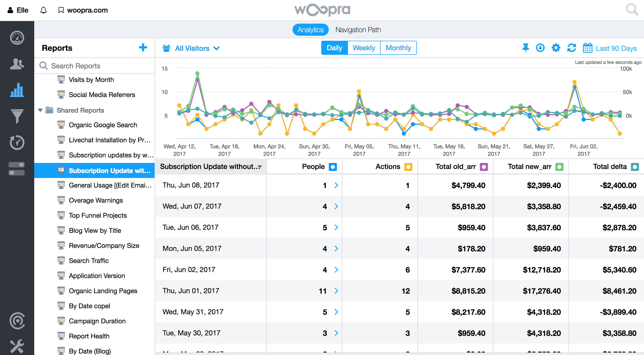Click the download report icon
The height and width of the screenshot is (355, 644).
coord(540,48)
